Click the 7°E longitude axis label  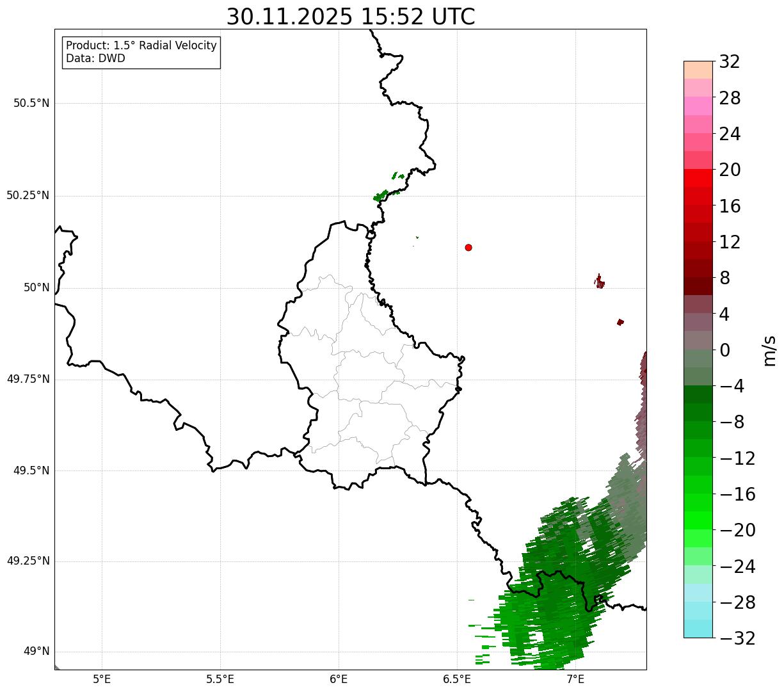click(x=576, y=679)
